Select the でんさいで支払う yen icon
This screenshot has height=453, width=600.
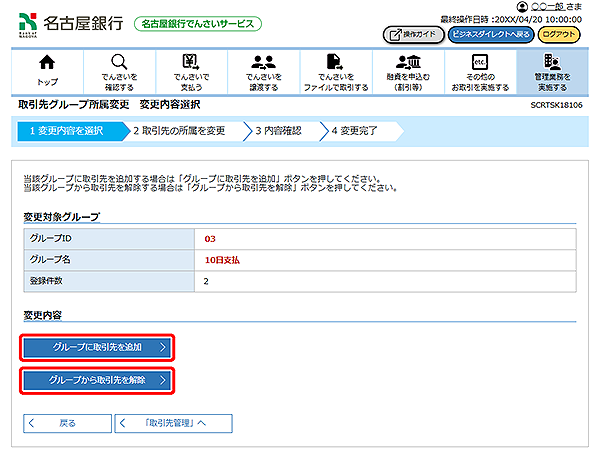point(190,63)
